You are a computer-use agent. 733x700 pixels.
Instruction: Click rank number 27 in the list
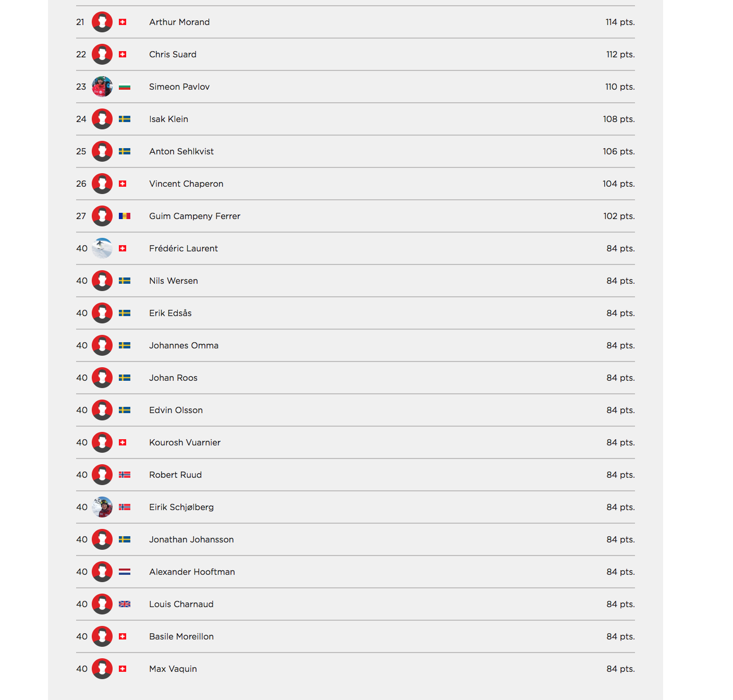click(x=81, y=216)
